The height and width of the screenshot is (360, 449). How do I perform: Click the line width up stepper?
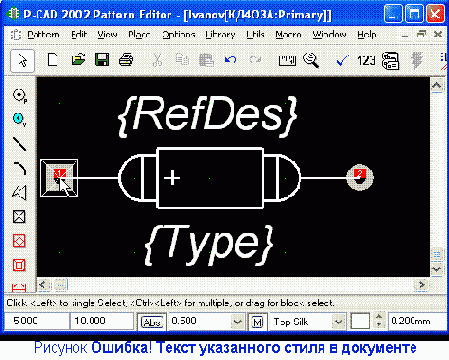tap(379, 317)
